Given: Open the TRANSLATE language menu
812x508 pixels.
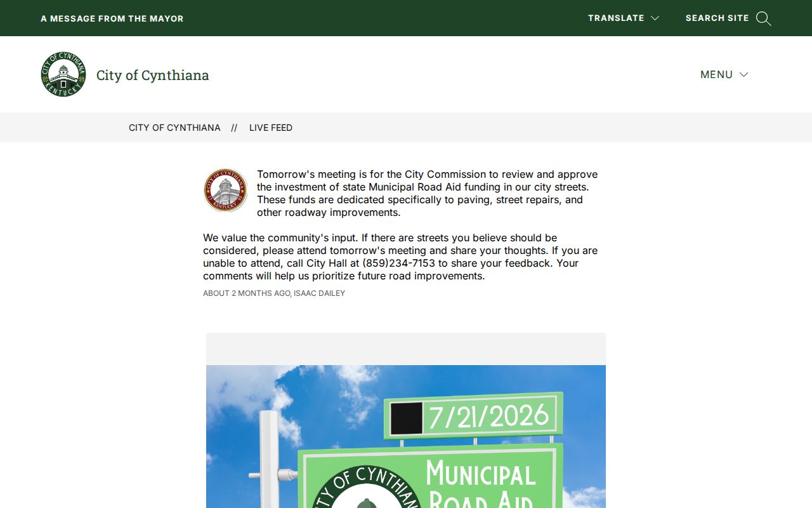Looking at the screenshot, I should tap(624, 18).
